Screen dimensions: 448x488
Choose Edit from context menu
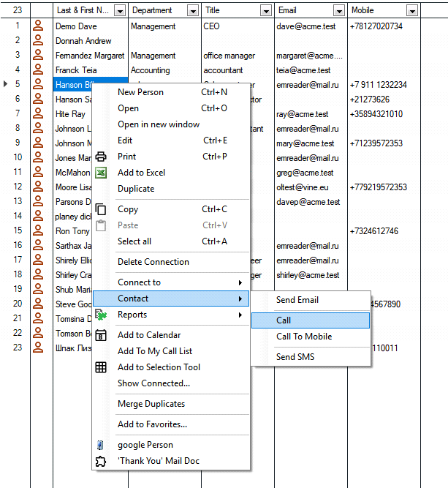[x=171, y=140]
